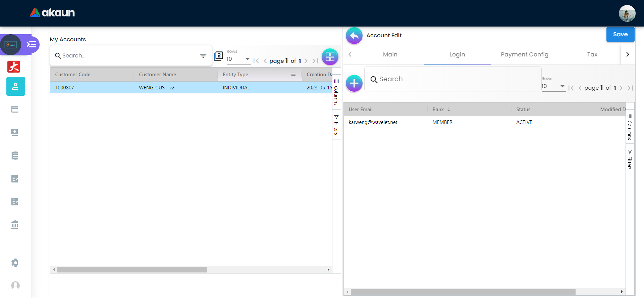Switch to the Payment Config tab
This screenshot has width=644, height=298.
point(524,54)
